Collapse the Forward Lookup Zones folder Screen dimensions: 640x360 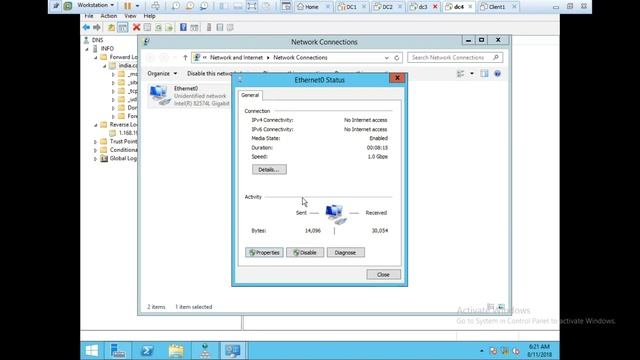(x=96, y=58)
